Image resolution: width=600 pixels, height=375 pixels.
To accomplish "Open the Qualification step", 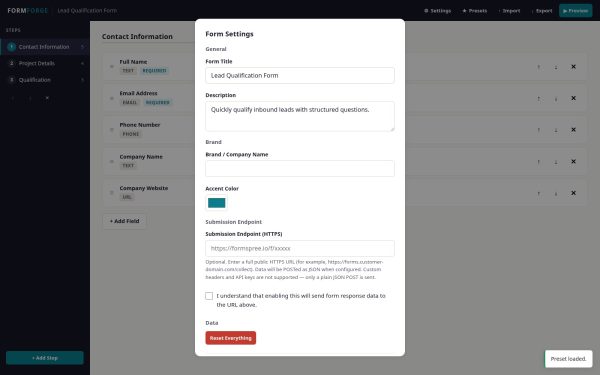I will pyautogui.click(x=45, y=80).
